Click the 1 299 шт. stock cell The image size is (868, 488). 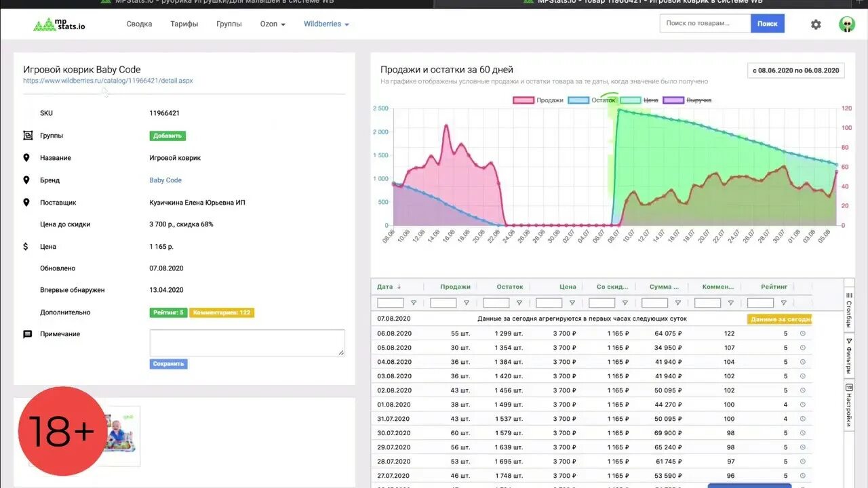click(x=509, y=333)
